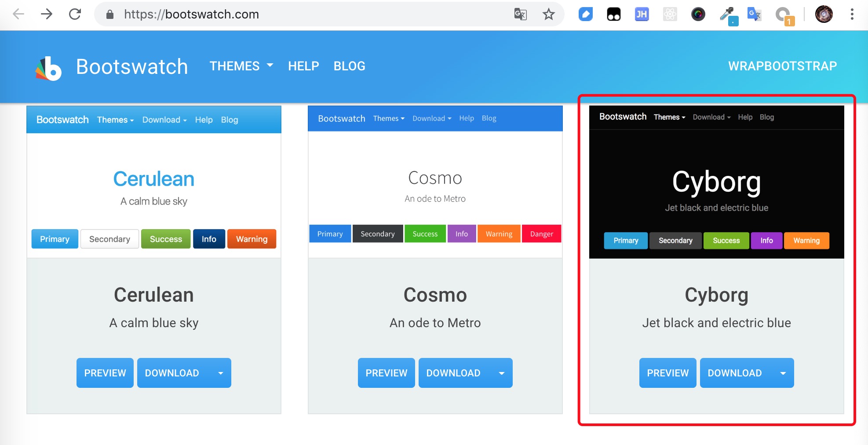This screenshot has width=868, height=445.
Task: Click the purple Info button in the Cosmo preview
Action: click(462, 234)
